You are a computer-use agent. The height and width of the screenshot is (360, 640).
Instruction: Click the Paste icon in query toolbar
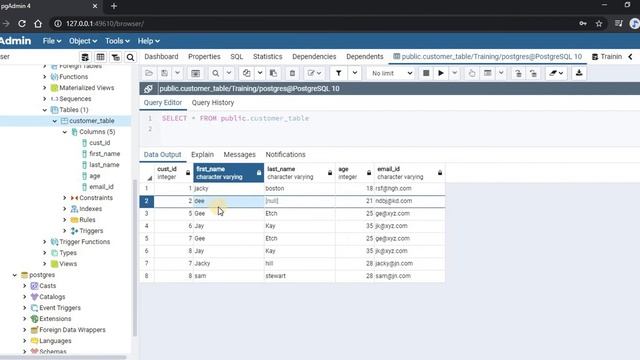(x=273, y=73)
